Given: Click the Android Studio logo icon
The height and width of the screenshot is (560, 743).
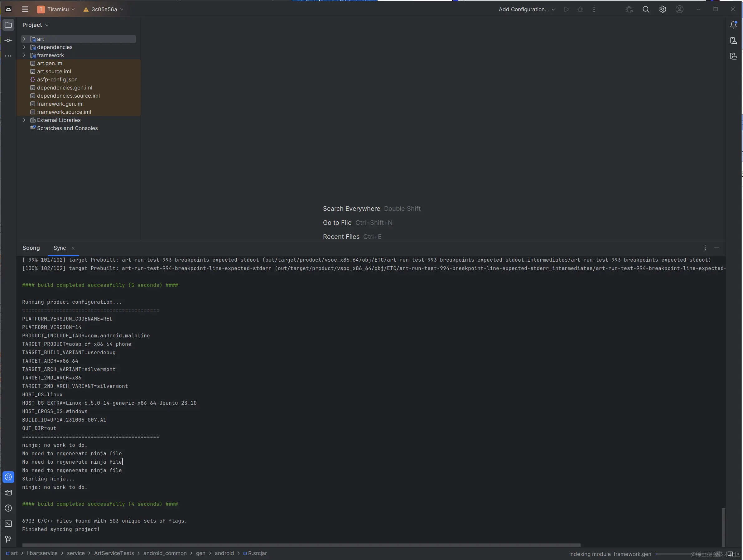Looking at the screenshot, I should pos(8,9).
